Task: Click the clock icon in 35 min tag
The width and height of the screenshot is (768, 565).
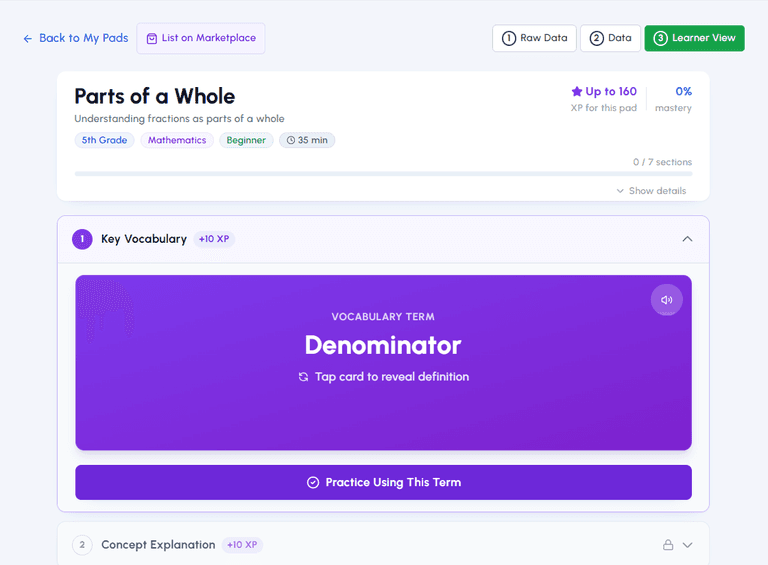Action: [290, 141]
